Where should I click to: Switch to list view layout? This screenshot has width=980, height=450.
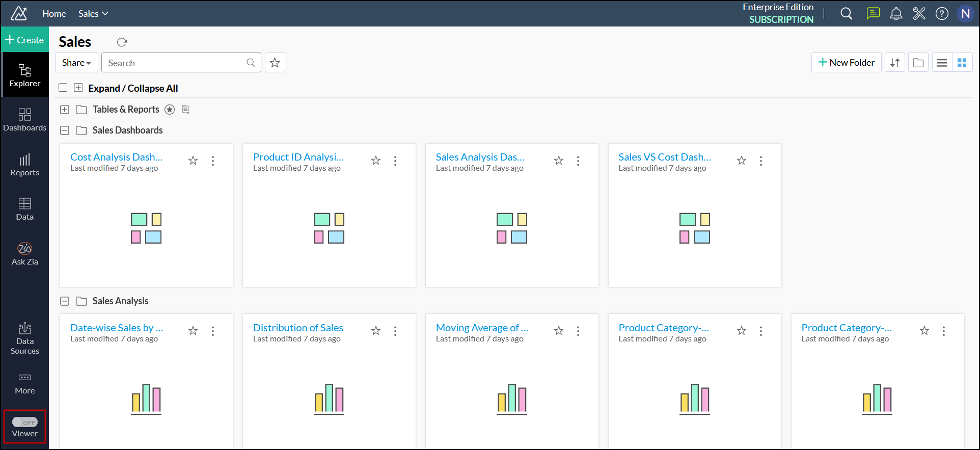[942, 63]
